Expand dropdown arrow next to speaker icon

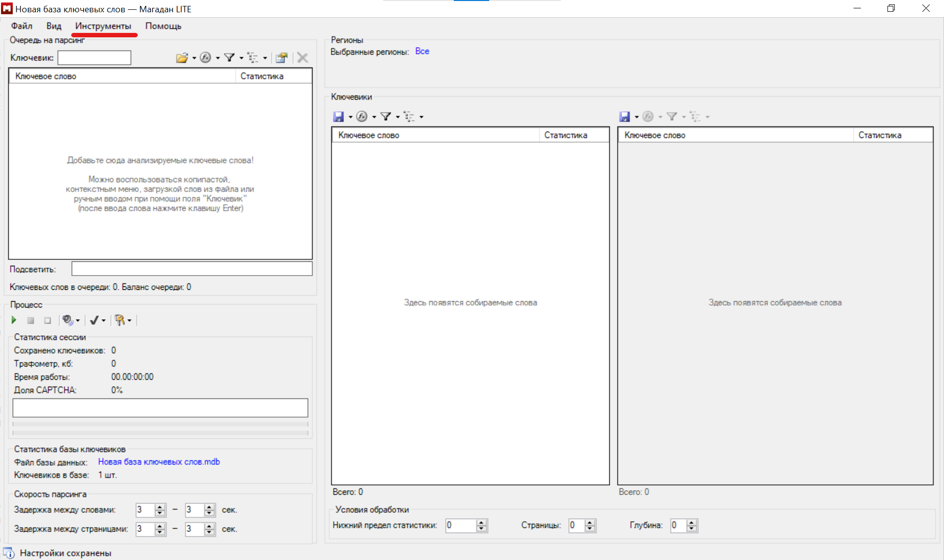pyautogui.click(x=78, y=321)
